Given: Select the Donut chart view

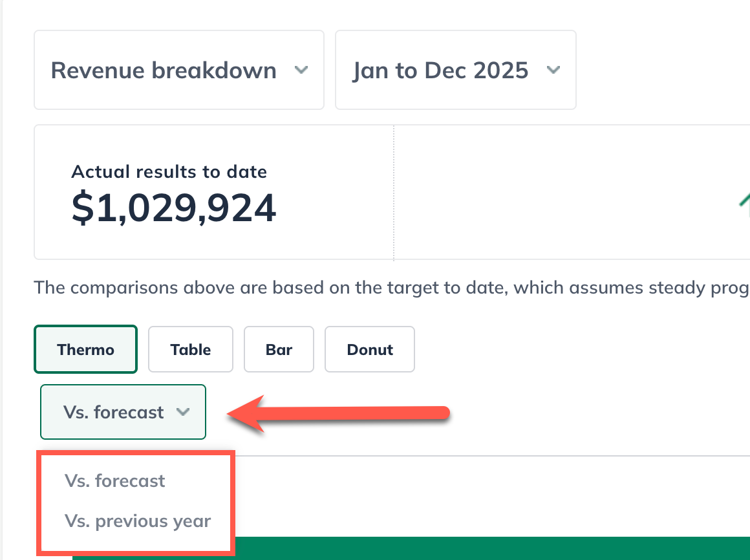Looking at the screenshot, I should pyautogui.click(x=370, y=350).
